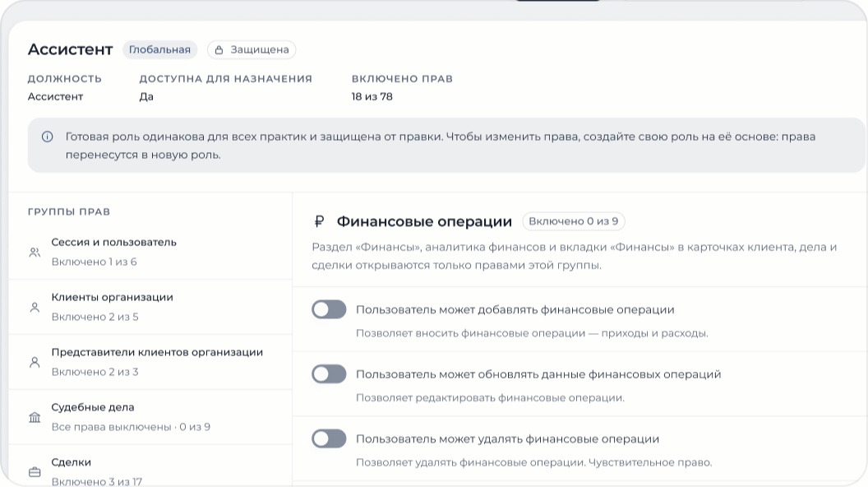868x487 pixels.
Task: Click description Позволяет редактировать финансовые операции
Action: click(x=490, y=398)
